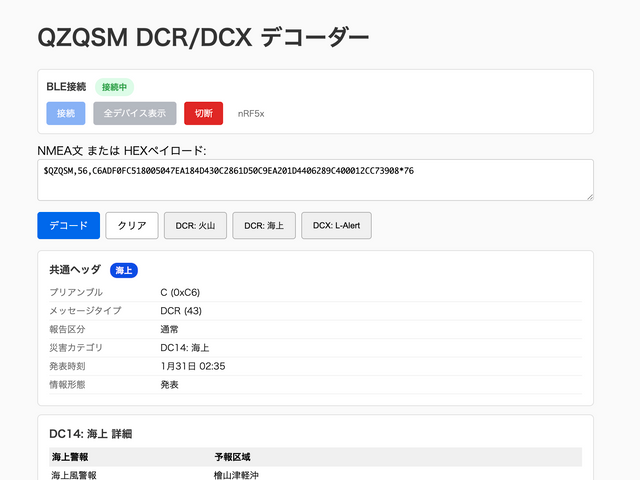The height and width of the screenshot is (480, 640).
Task: Click the blue 接続 connect button
Action: (65, 113)
